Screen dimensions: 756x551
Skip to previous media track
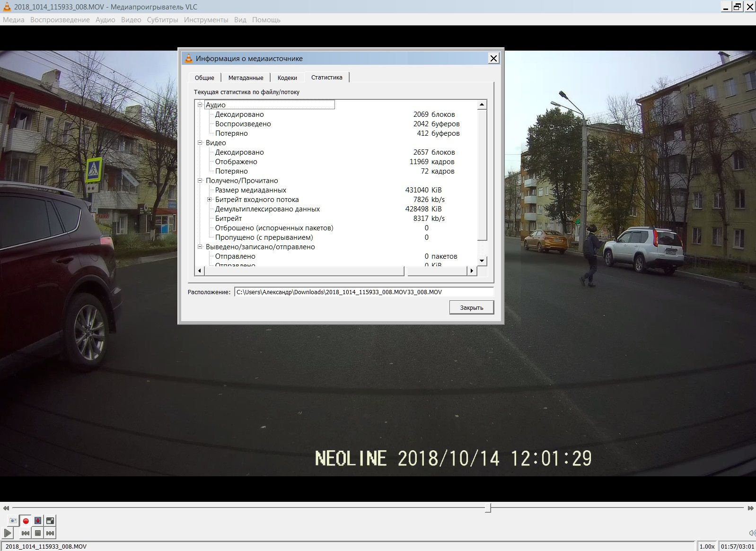pyautogui.click(x=26, y=533)
